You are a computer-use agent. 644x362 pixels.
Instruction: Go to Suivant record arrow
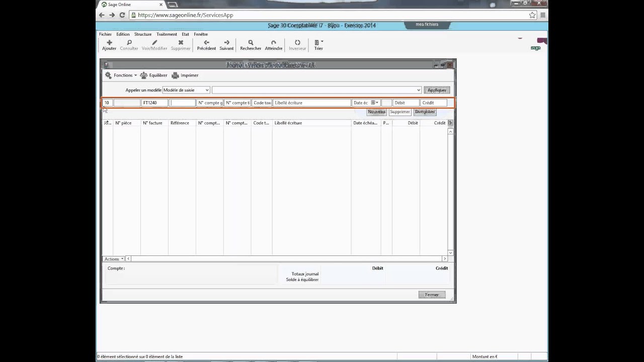[226, 43]
